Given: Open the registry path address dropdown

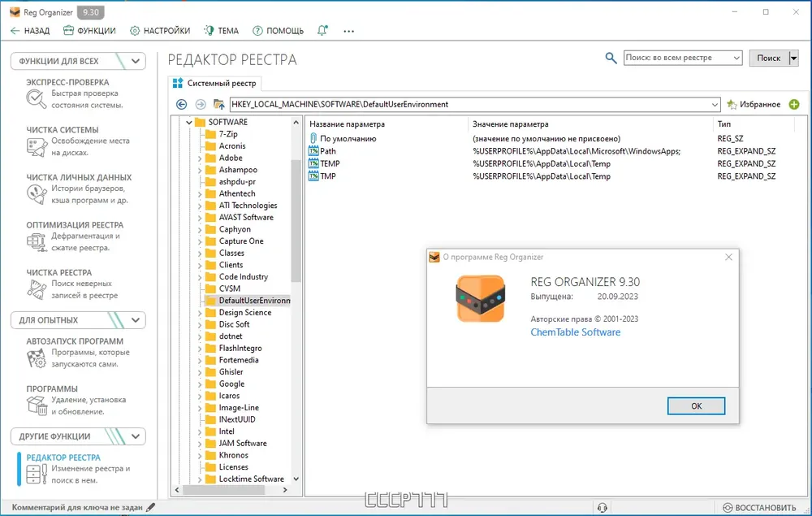Looking at the screenshot, I should (x=715, y=104).
